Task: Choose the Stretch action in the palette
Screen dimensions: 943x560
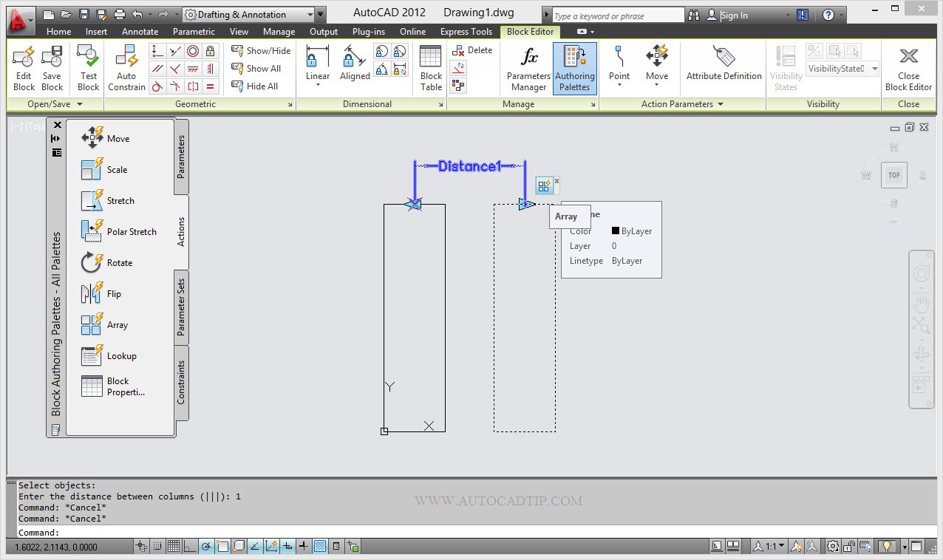Action: [x=108, y=200]
